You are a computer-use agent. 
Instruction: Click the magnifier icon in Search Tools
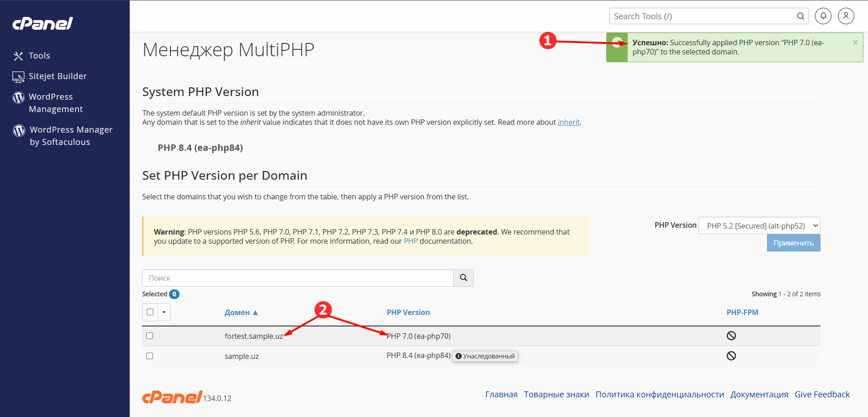pyautogui.click(x=800, y=16)
